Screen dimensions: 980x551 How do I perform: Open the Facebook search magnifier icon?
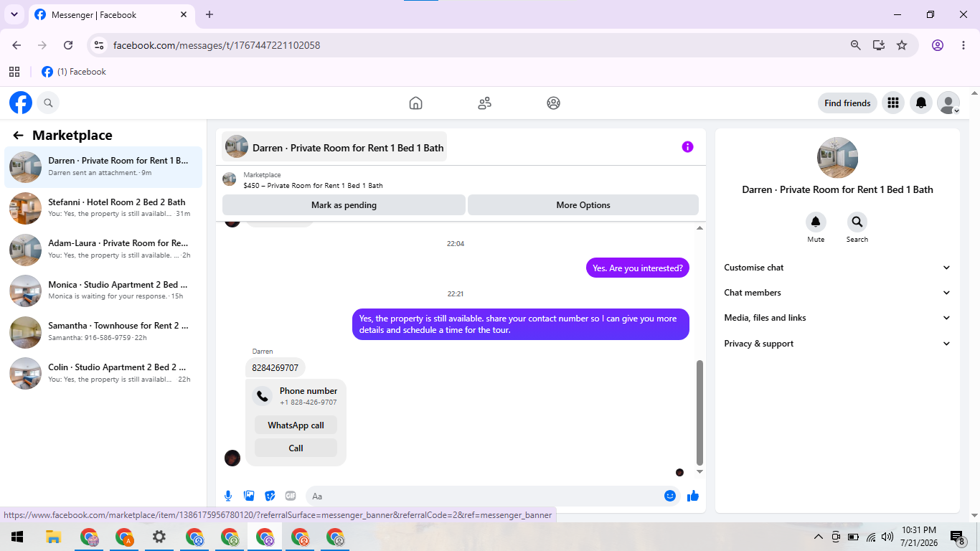click(48, 103)
